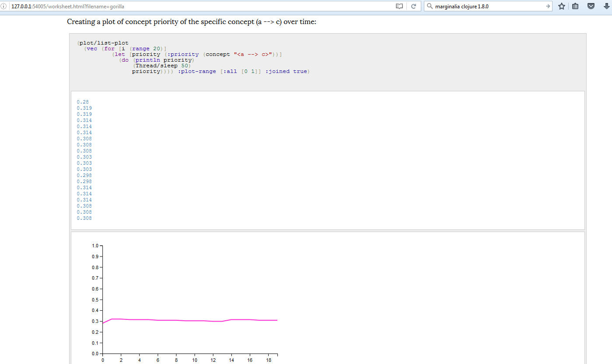Click the string "<a --> c>" in code

[253, 54]
